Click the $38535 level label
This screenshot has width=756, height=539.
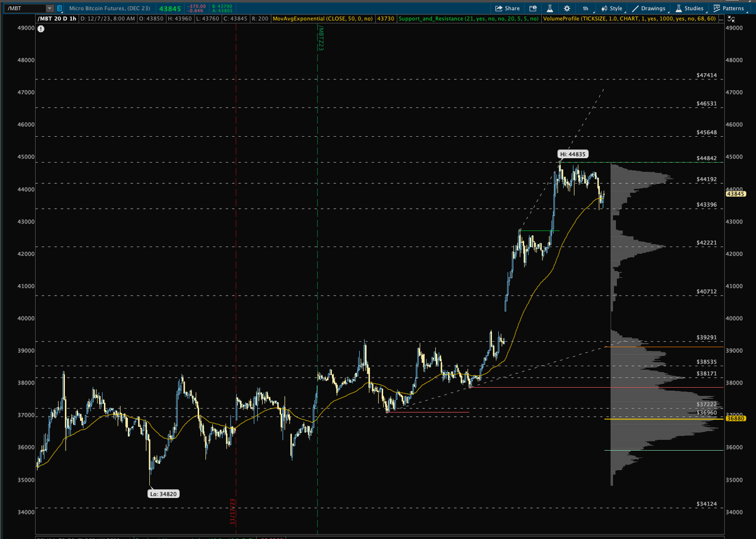click(707, 362)
